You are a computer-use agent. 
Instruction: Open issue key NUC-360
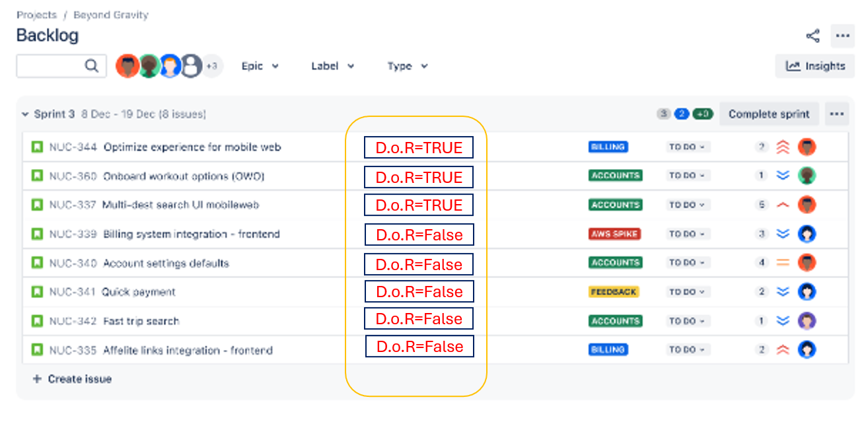[x=73, y=176]
